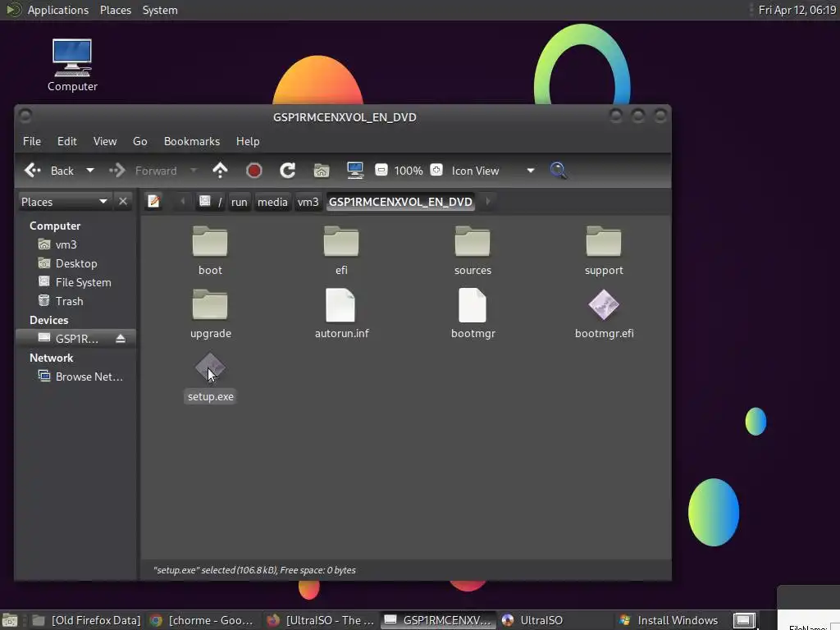Open Places side pane dropdown
The image size is (840, 630).
pyautogui.click(x=64, y=202)
